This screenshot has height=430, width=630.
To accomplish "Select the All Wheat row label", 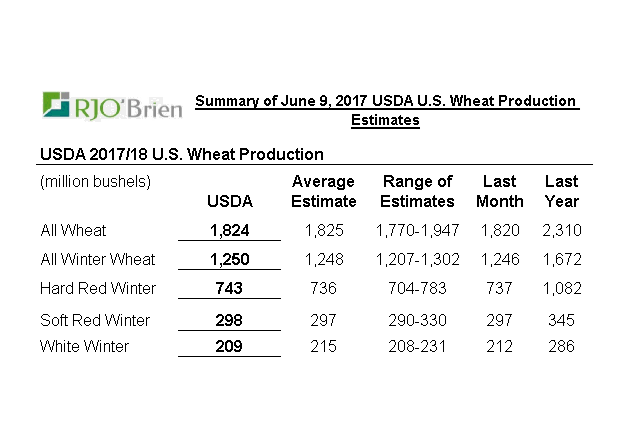I will 74,230.
